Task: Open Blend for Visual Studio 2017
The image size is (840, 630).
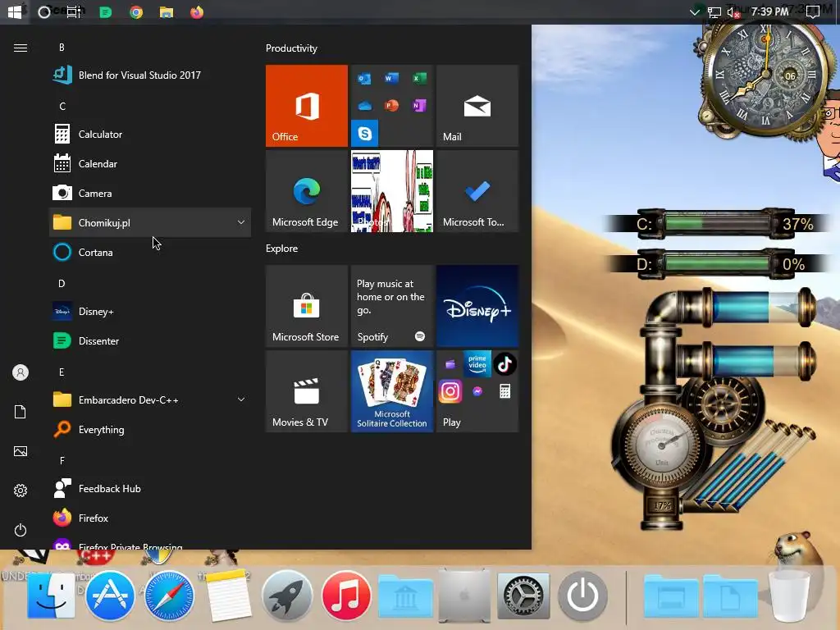Action: pos(150,75)
